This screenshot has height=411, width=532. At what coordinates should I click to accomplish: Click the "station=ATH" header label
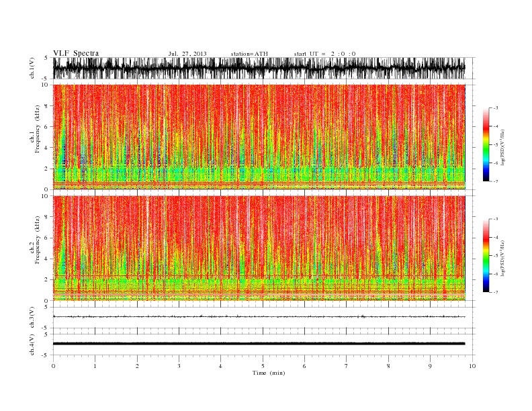pyautogui.click(x=249, y=54)
